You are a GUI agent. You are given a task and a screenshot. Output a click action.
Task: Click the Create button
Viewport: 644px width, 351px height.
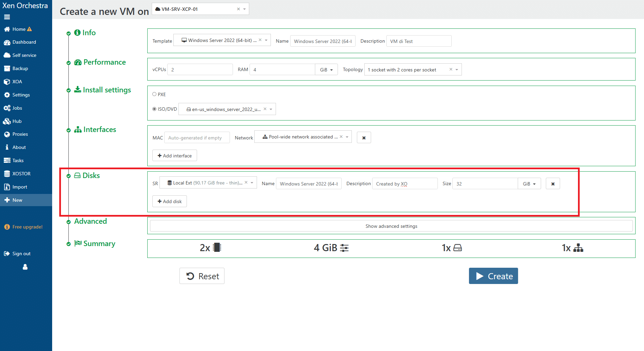[493, 276]
